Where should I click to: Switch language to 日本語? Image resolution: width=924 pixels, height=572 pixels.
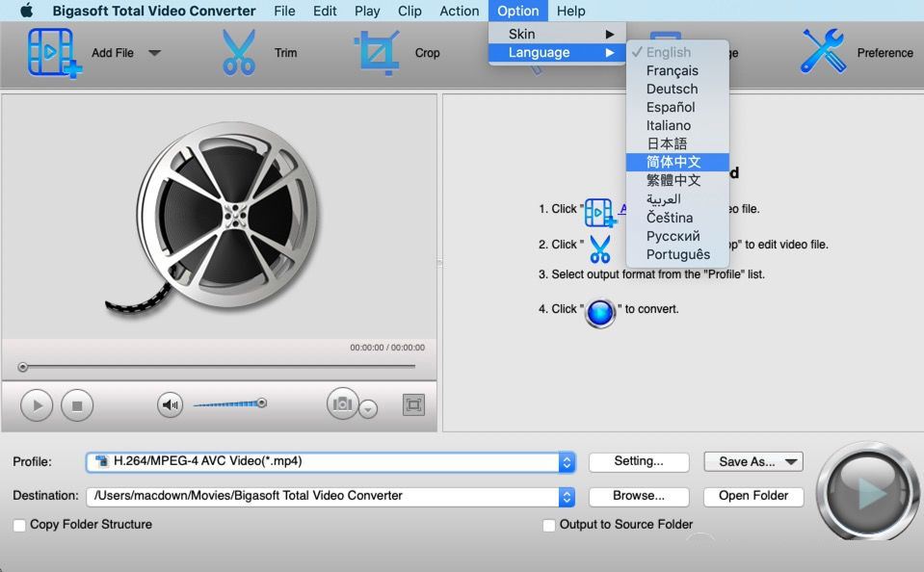tap(677, 143)
